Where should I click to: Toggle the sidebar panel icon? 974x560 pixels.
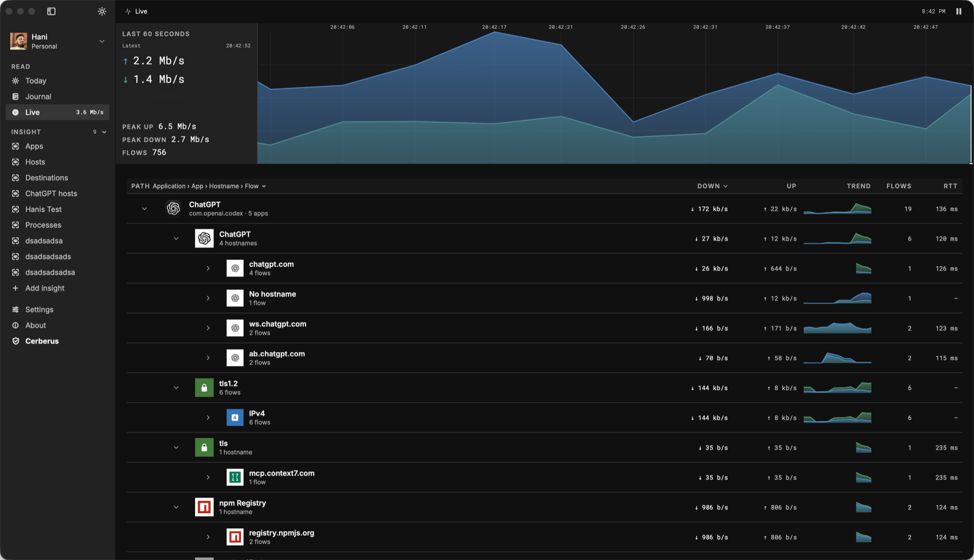click(51, 11)
